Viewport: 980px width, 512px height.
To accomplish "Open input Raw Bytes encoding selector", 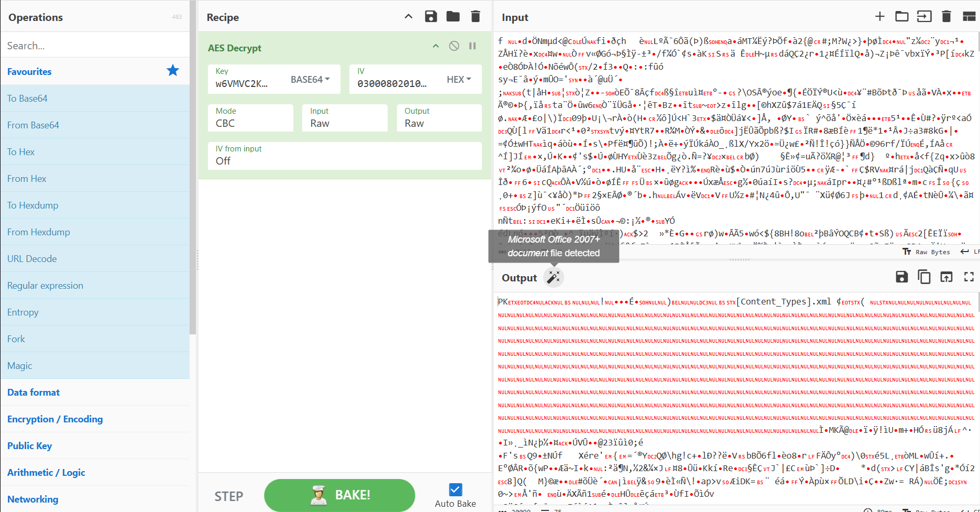I will point(926,252).
